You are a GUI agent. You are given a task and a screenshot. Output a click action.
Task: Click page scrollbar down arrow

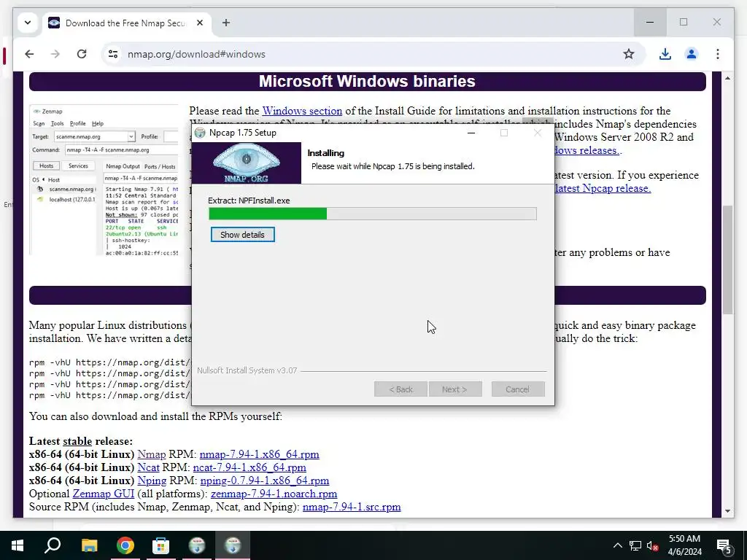pyautogui.click(x=727, y=511)
